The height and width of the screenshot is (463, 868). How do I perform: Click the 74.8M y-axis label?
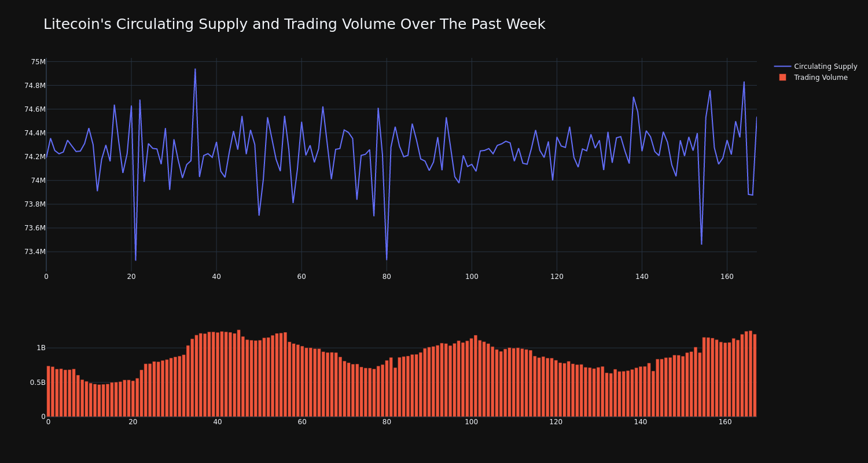pyautogui.click(x=35, y=86)
